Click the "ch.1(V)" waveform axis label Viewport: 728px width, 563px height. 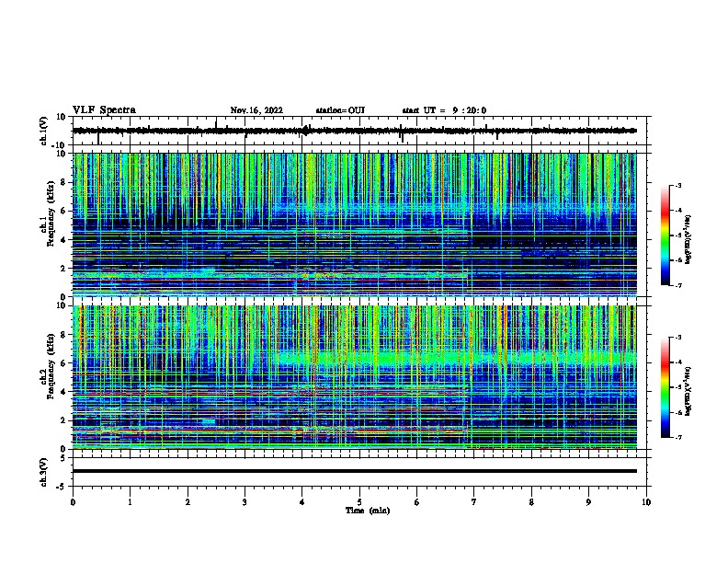tap(44, 131)
